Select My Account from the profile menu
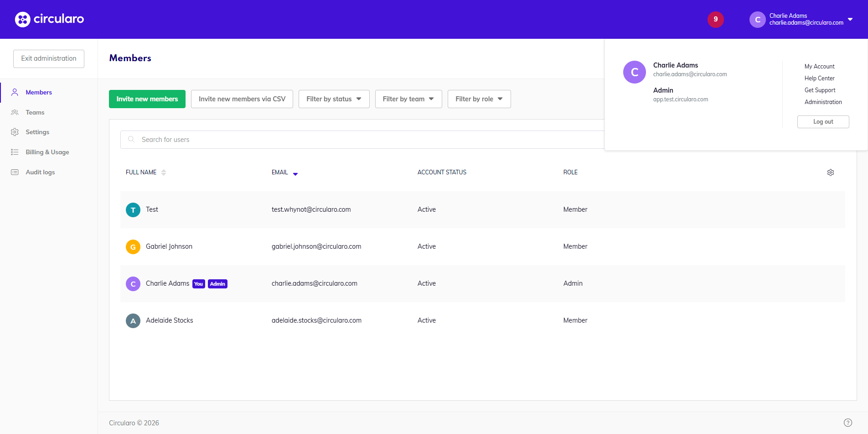 click(819, 67)
